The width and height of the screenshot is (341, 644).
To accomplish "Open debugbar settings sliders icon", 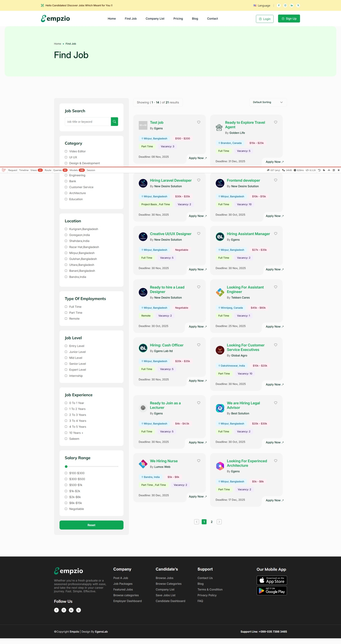I will [334, 170].
